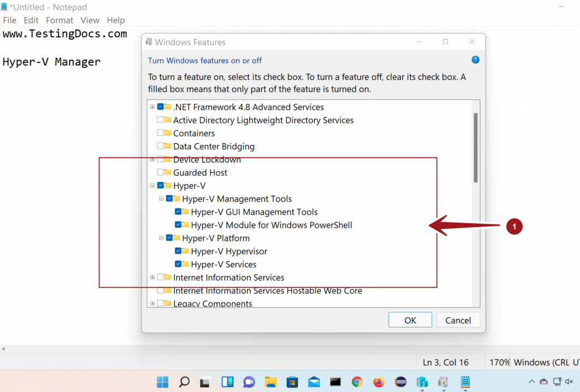This screenshot has width=580, height=392.
Task: Open Windows Terminal from the taskbar
Action: pos(335,382)
